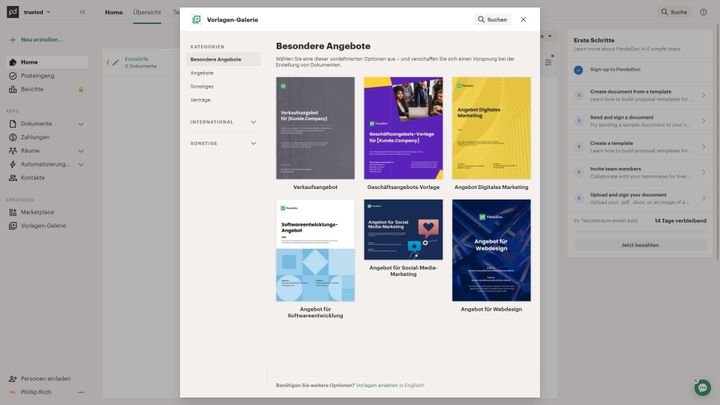720x405 pixels.
Task: Collapse the sidebar with double-chevron icon
Action: 83,12
